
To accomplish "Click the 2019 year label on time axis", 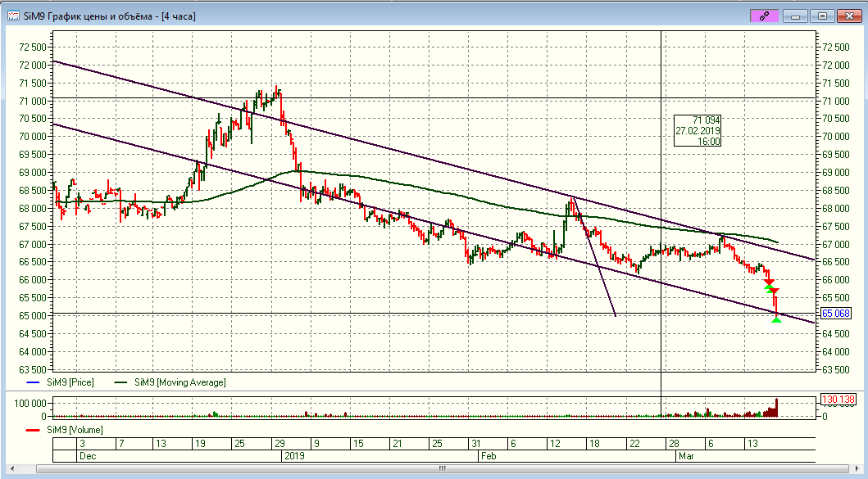I will pyautogui.click(x=293, y=454).
